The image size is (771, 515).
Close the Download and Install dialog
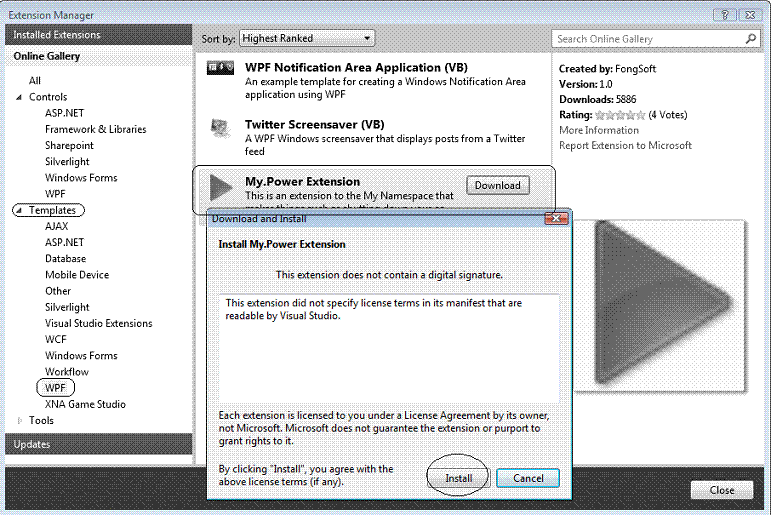pos(556,218)
